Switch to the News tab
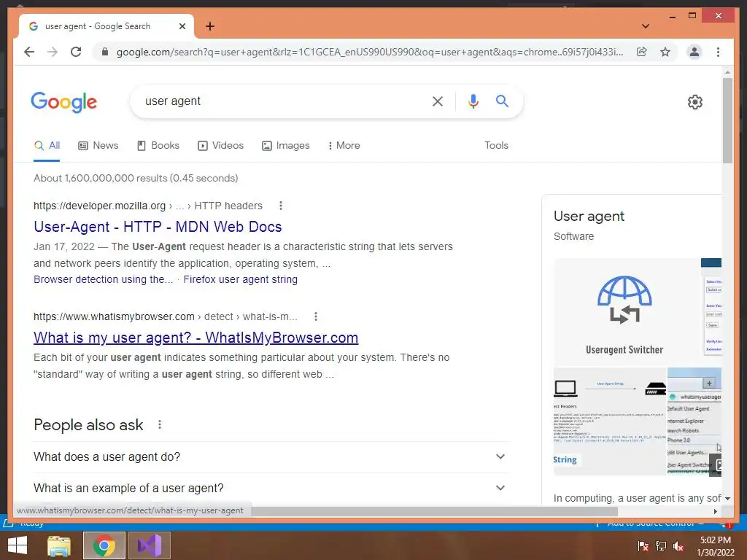Image resolution: width=747 pixels, height=560 pixels. pos(98,146)
